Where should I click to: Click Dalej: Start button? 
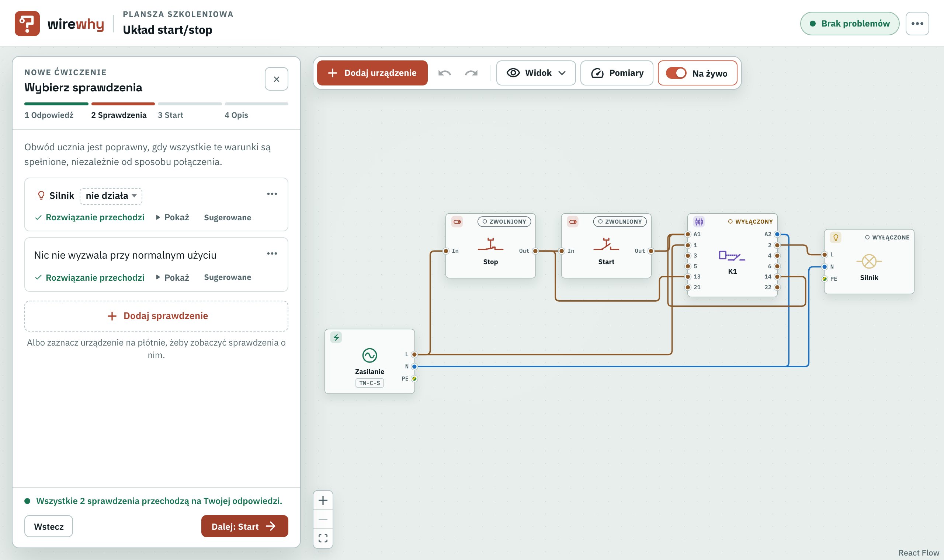[x=245, y=526]
